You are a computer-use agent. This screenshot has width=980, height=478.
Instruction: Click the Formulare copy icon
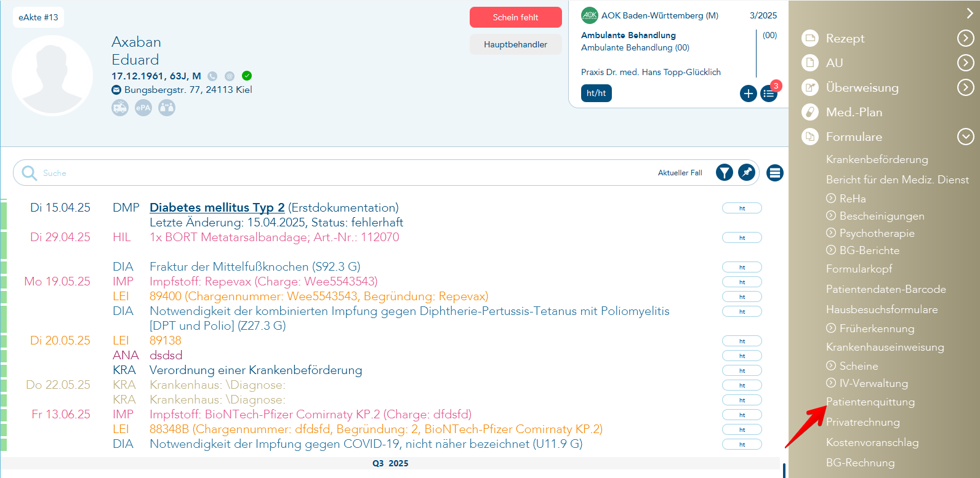(810, 137)
